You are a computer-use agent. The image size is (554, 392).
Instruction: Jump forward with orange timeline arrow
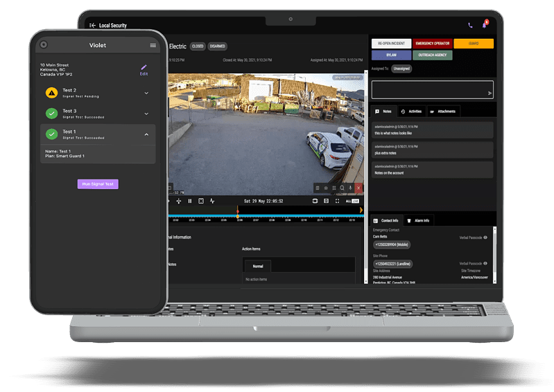(x=361, y=211)
